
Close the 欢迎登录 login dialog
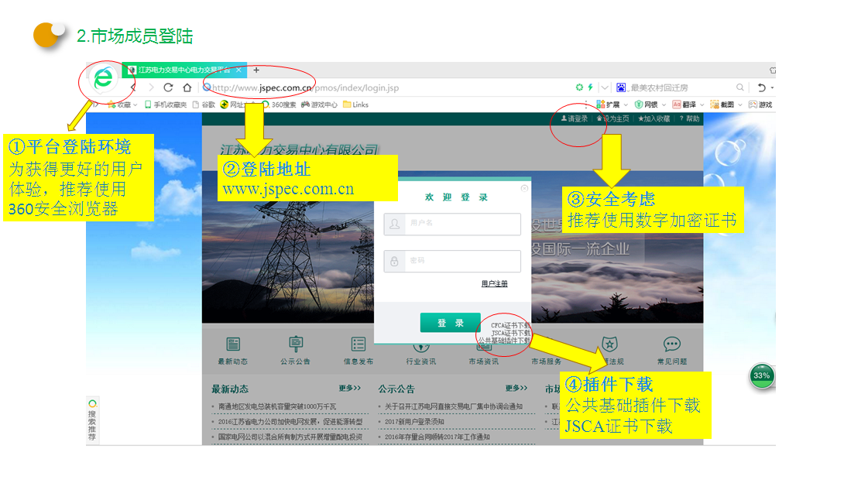pos(524,188)
